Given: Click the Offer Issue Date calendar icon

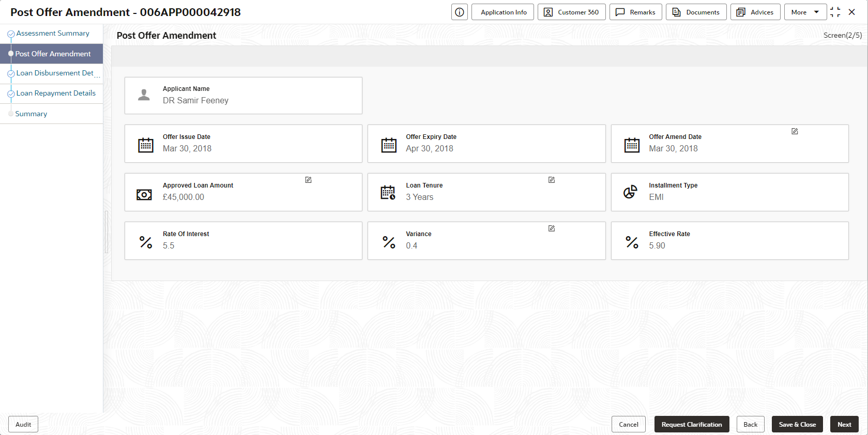Looking at the screenshot, I should click(146, 145).
